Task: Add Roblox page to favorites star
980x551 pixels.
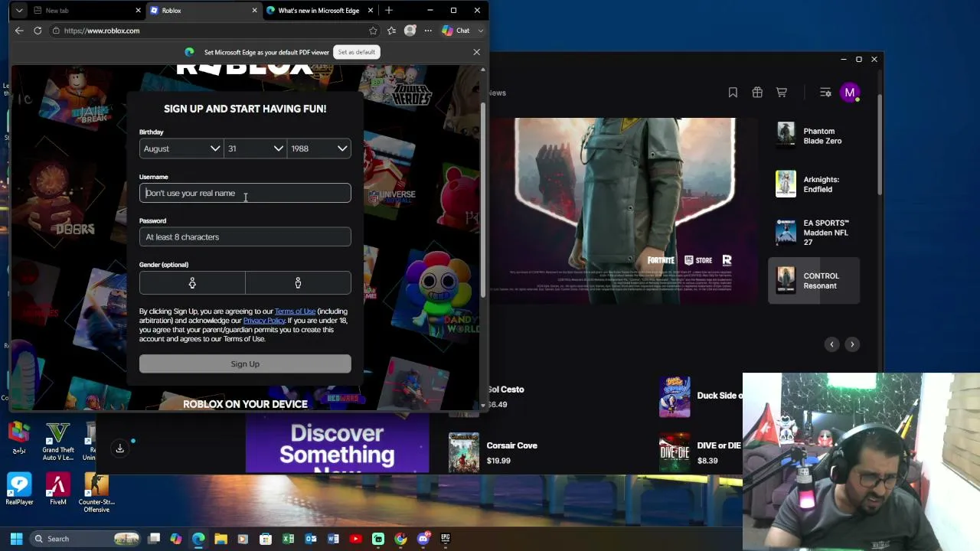Action: [373, 31]
